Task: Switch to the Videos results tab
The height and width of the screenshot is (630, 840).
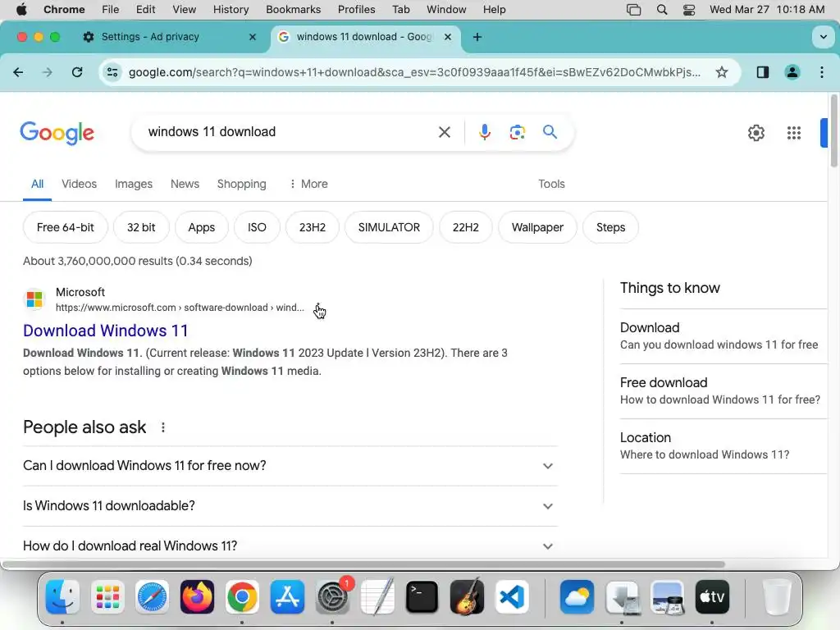Action: click(80, 184)
